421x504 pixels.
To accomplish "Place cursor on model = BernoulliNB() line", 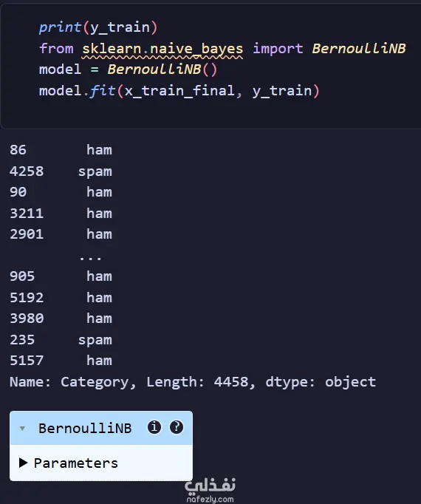I will click(129, 69).
